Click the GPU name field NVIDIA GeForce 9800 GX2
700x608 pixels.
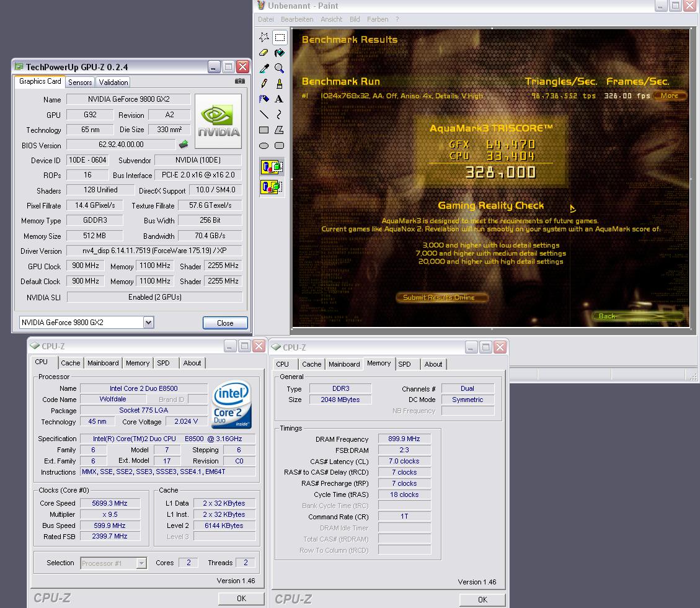(x=128, y=99)
